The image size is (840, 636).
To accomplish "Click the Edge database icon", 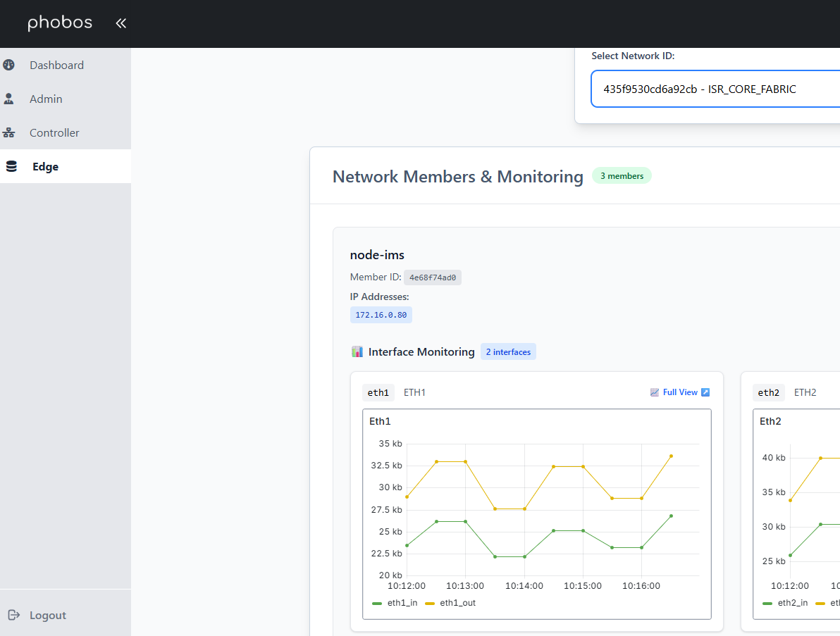I will (x=11, y=166).
